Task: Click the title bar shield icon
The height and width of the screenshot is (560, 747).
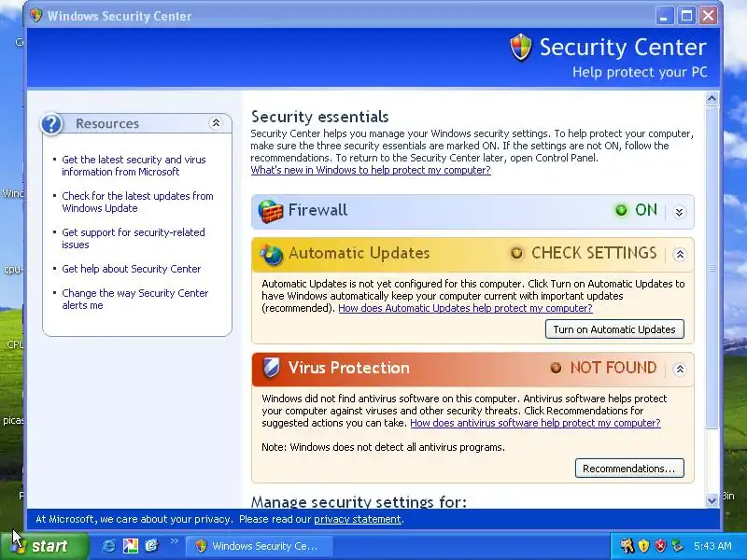Action: (35, 15)
